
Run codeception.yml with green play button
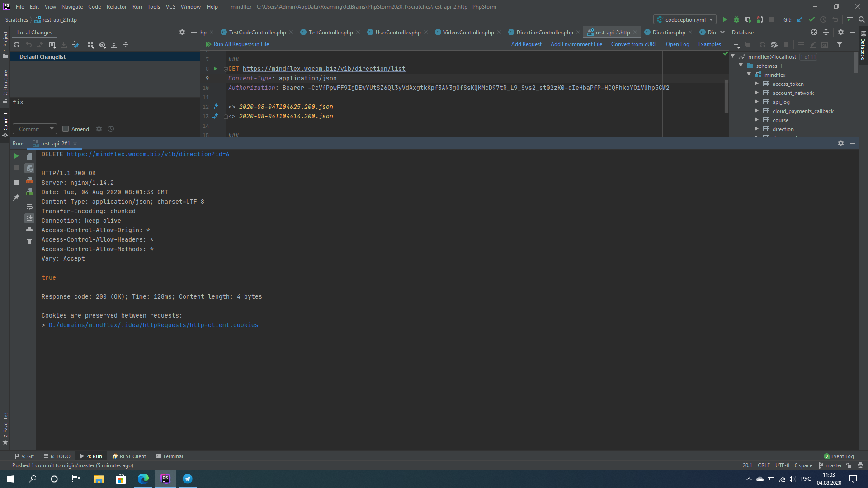click(725, 19)
